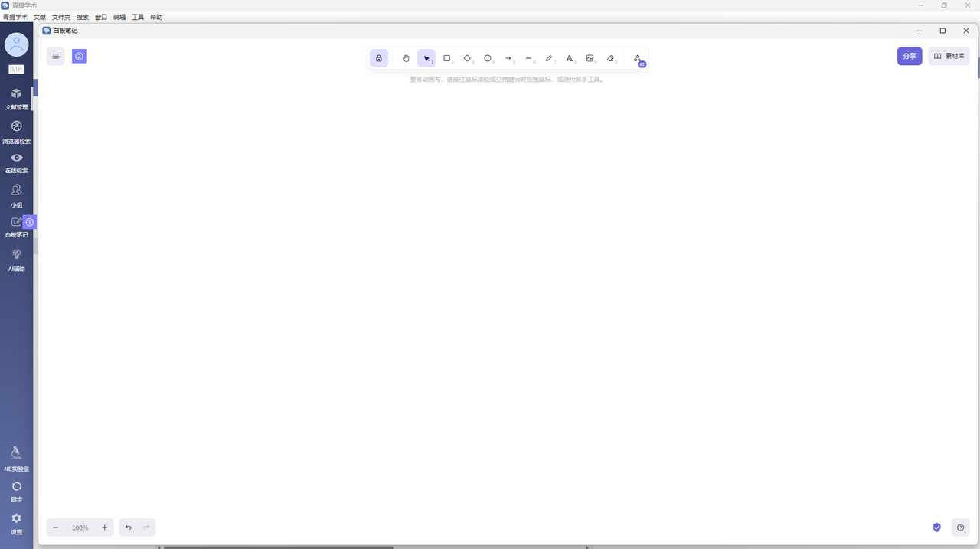The image size is (980, 549).
Task: Select the text tool
Action: 569,58
